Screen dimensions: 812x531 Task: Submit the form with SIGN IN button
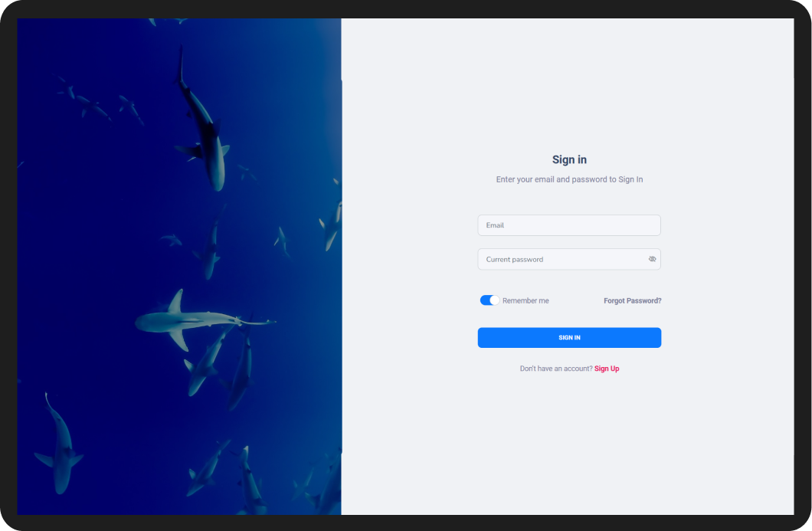click(569, 338)
